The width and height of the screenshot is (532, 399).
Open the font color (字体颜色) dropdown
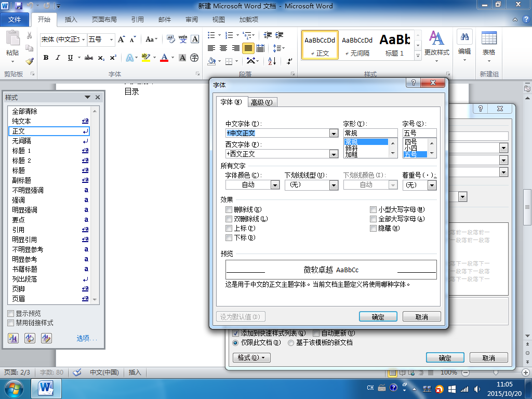click(x=275, y=185)
